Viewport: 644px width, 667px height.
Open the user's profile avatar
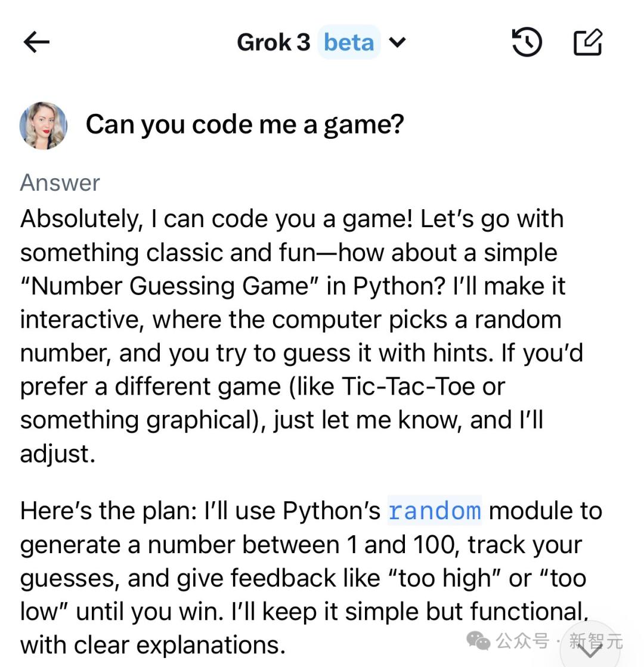tap(44, 126)
